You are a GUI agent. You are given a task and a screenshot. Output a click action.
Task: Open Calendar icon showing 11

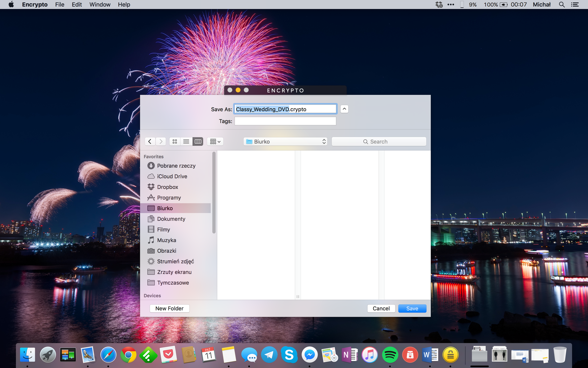point(209,355)
